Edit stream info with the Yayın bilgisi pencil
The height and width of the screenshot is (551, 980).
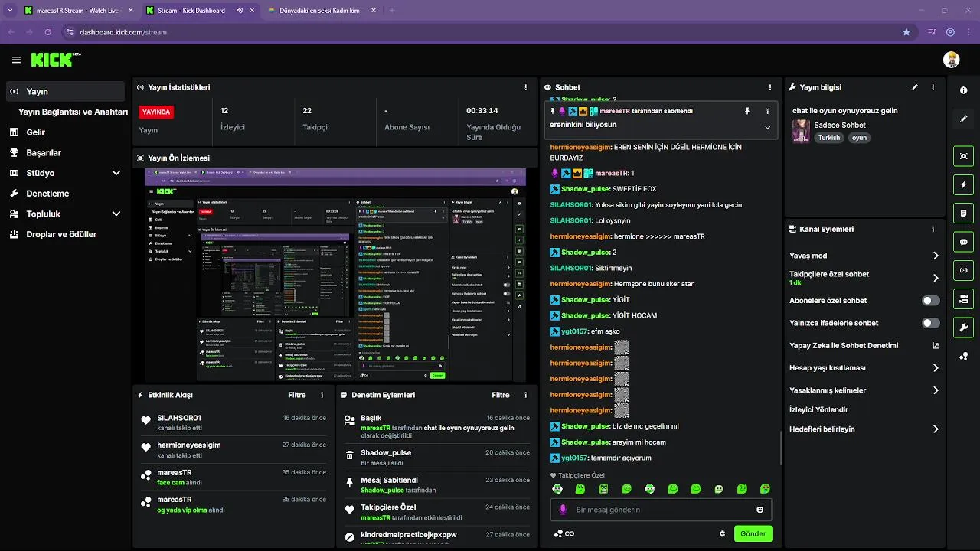(x=914, y=87)
